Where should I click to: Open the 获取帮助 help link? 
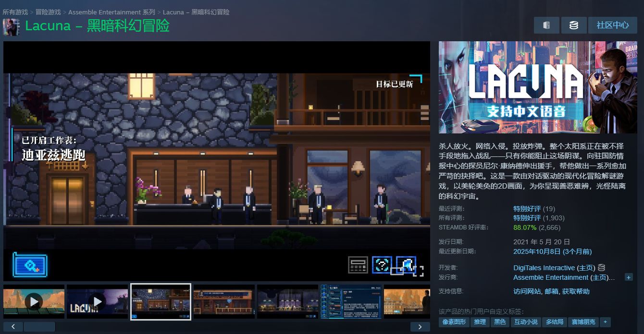click(x=576, y=291)
